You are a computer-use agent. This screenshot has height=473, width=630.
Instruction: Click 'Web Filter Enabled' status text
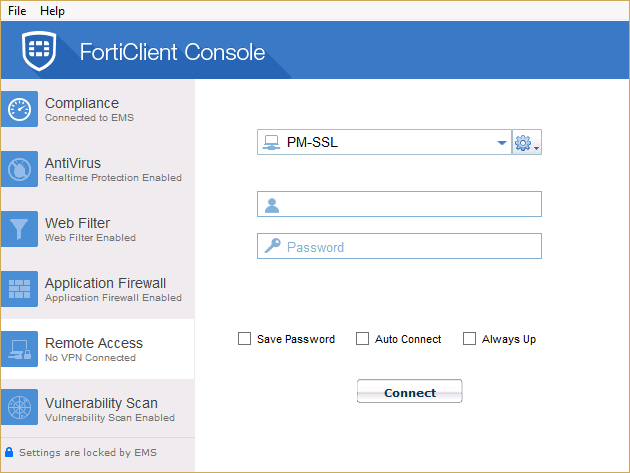[x=90, y=238]
